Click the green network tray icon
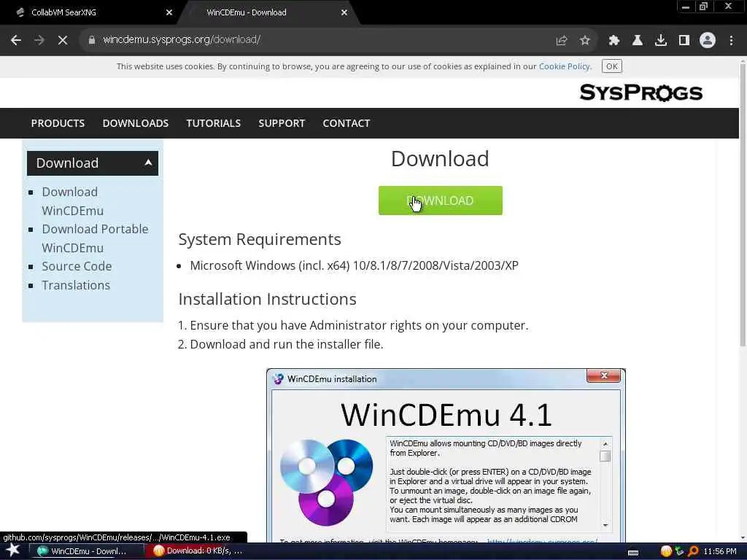 679,551
